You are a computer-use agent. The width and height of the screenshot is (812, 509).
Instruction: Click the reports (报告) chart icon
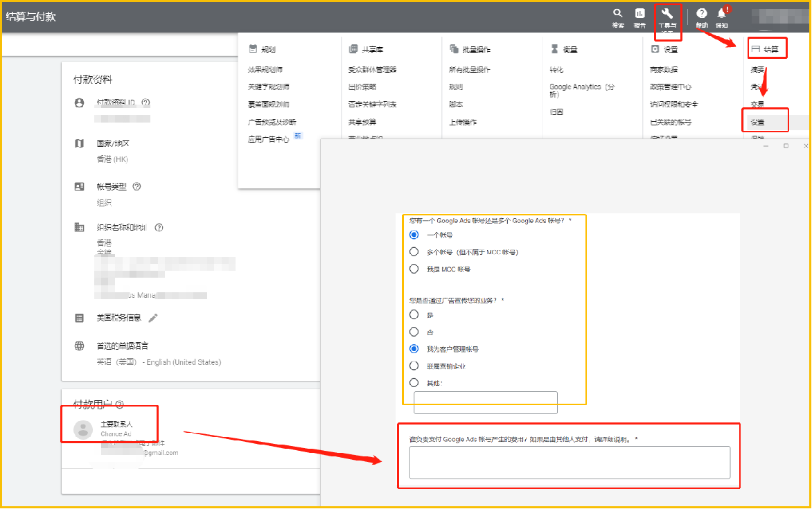coord(639,14)
